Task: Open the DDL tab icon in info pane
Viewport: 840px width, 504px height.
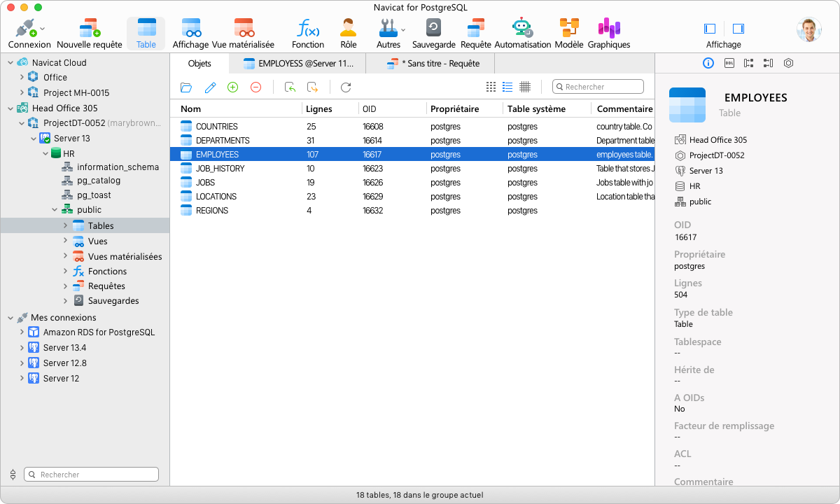Action: [x=729, y=63]
